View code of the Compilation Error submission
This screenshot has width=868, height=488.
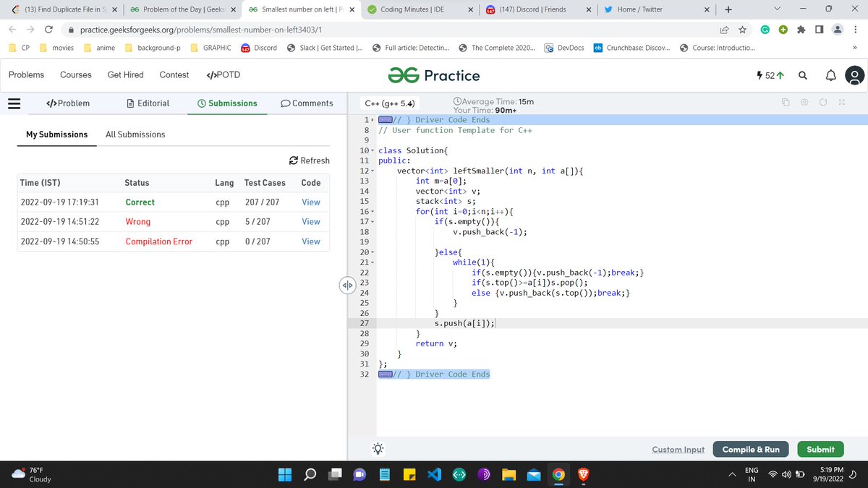[x=311, y=241]
